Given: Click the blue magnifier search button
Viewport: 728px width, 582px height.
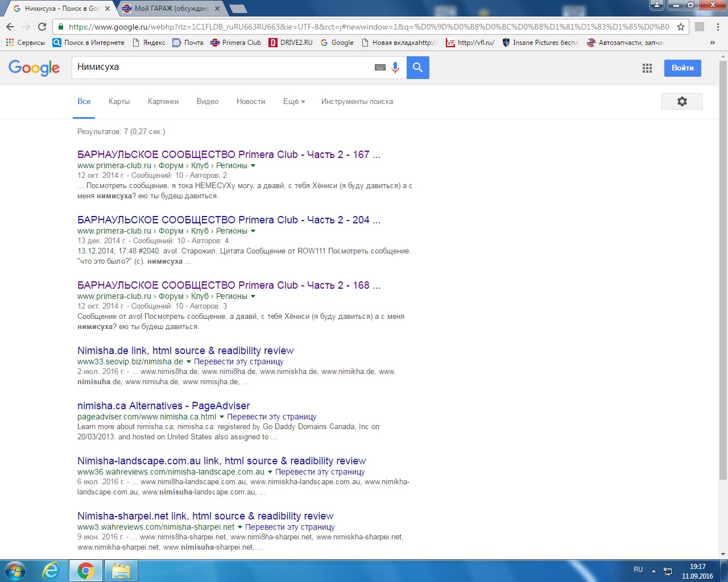Looking at the screenshot, I should pos(418,68).
